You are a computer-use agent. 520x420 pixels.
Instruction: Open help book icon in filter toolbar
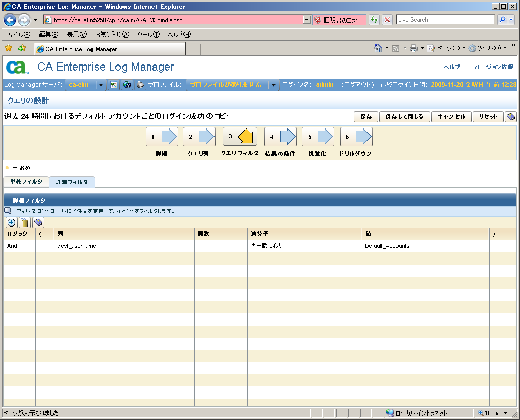pyautogui.click(x=38, y=223)
